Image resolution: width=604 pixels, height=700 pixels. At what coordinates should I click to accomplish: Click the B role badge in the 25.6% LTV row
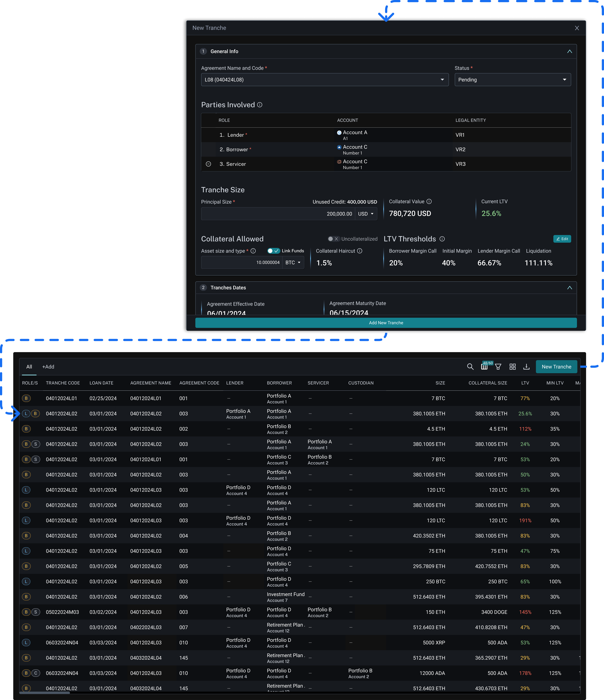35,413
